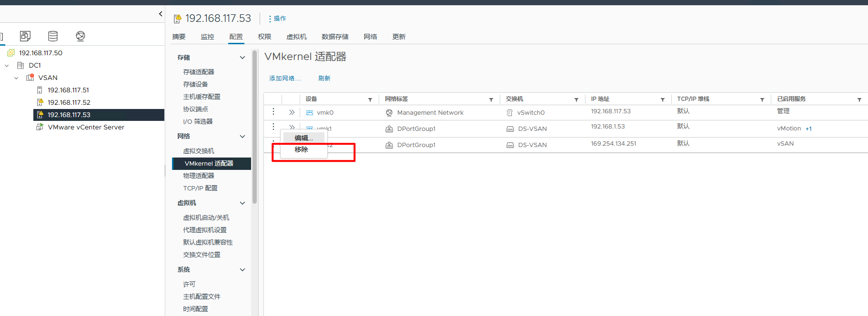Click the filter icon in 交换机 column header
This screenshot has height=316, width=868.
tap(576, 99)
